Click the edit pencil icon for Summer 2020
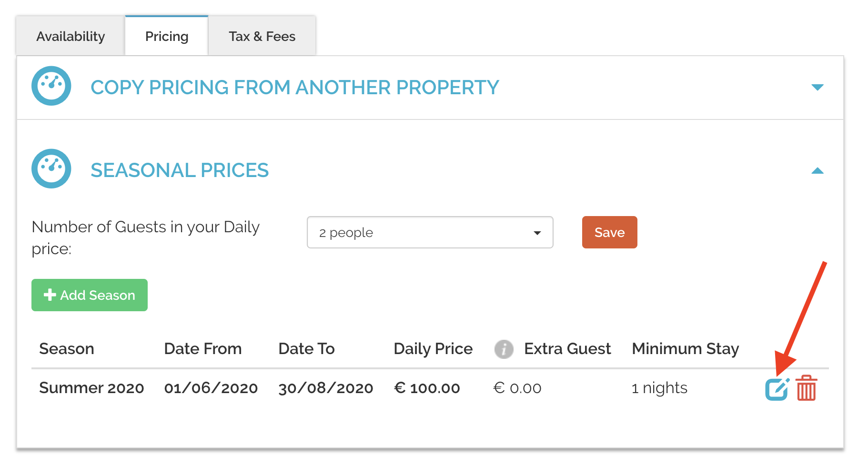The image size is (868, 474). (777, 389)
